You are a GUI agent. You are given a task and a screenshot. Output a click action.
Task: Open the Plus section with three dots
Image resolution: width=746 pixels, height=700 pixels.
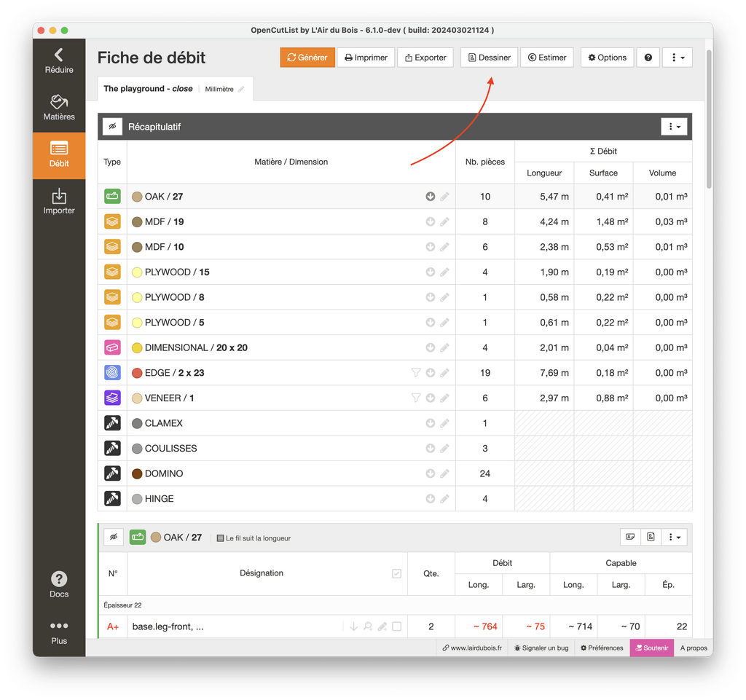[x=59, y=632]
